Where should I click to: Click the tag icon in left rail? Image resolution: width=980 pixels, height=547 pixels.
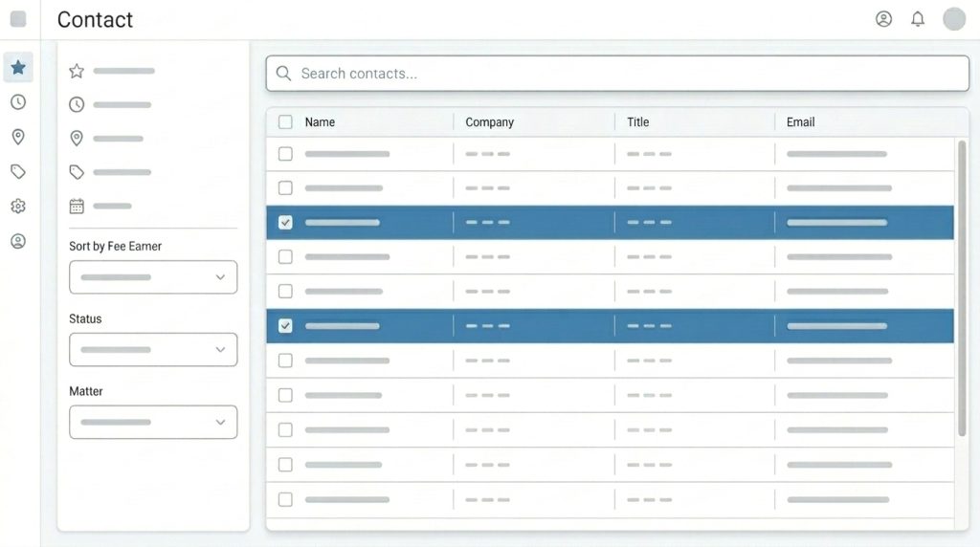tap(18, 171)
